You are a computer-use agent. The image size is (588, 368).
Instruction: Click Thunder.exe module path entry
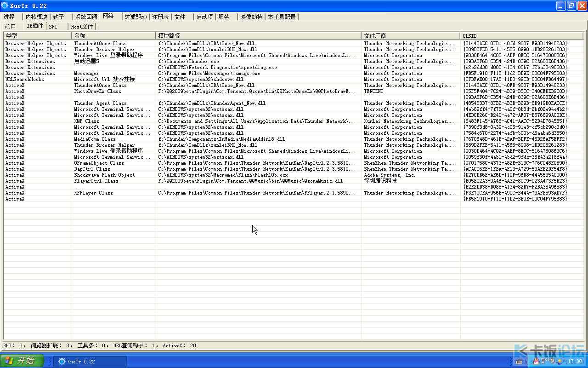pos(189,61)
